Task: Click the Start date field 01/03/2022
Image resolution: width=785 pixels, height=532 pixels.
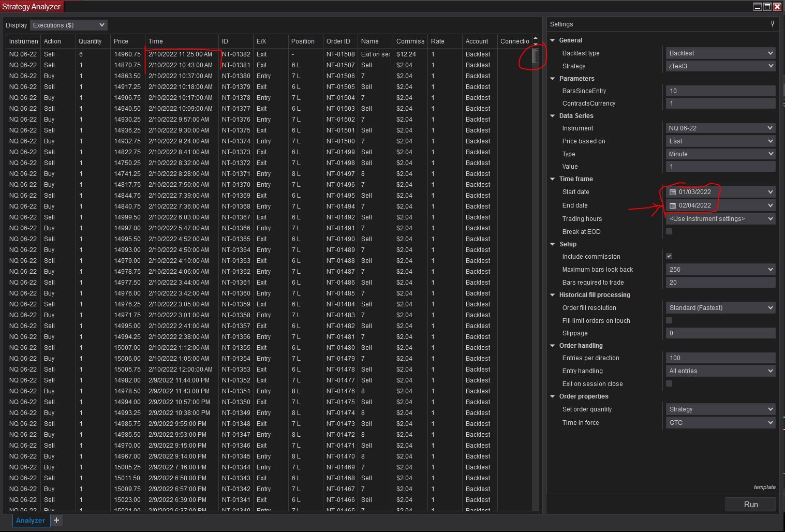Action: pos(720,192)
